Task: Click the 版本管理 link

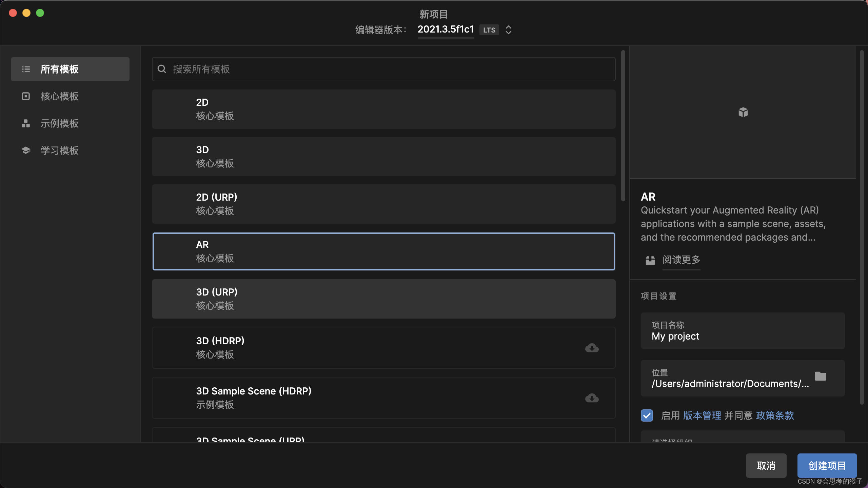Action: [702, 415]
